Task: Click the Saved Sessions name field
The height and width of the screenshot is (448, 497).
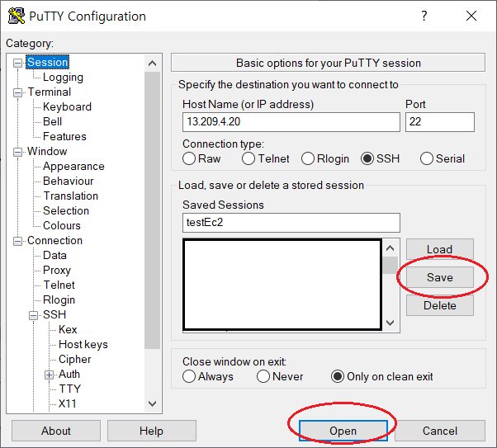Action: [x=291, y=223]
